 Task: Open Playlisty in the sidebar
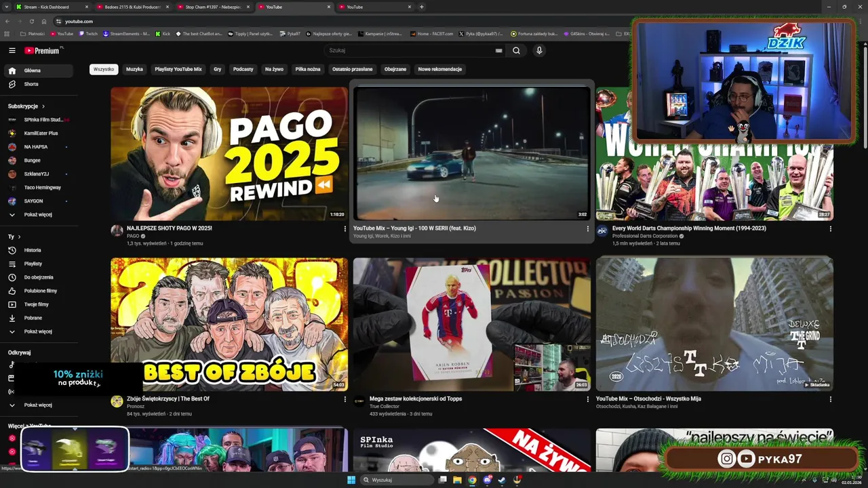point(38,264)
